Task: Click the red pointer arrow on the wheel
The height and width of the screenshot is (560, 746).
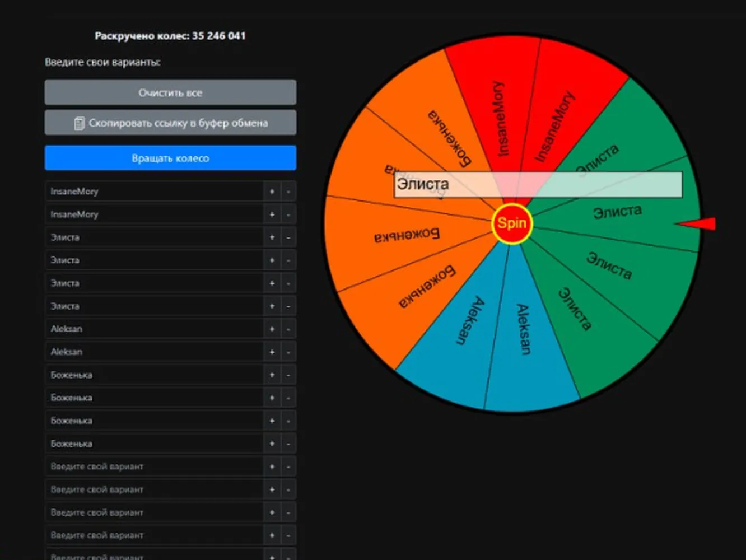Action: click(696, 224)
